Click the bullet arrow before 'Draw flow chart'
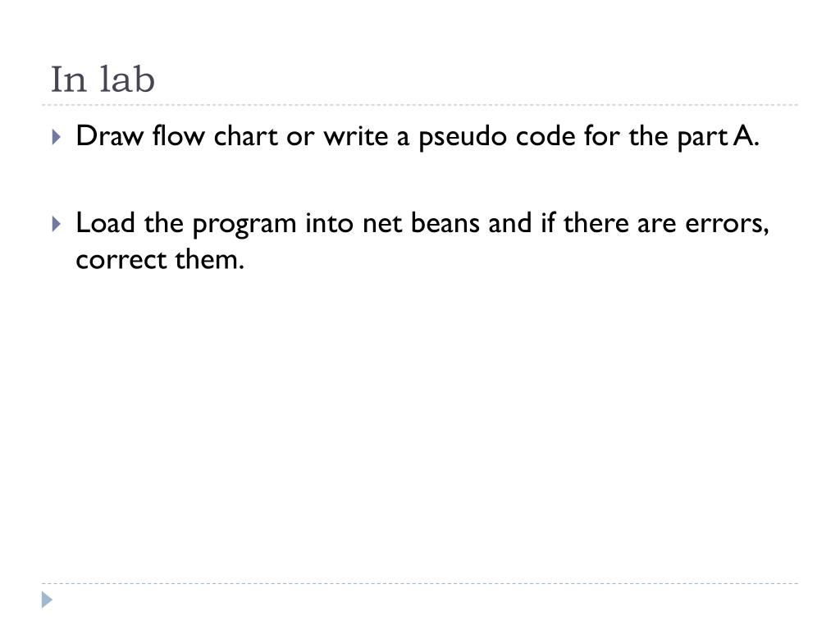This screenshot has height=630, width=840. click(x=57, y=137)
